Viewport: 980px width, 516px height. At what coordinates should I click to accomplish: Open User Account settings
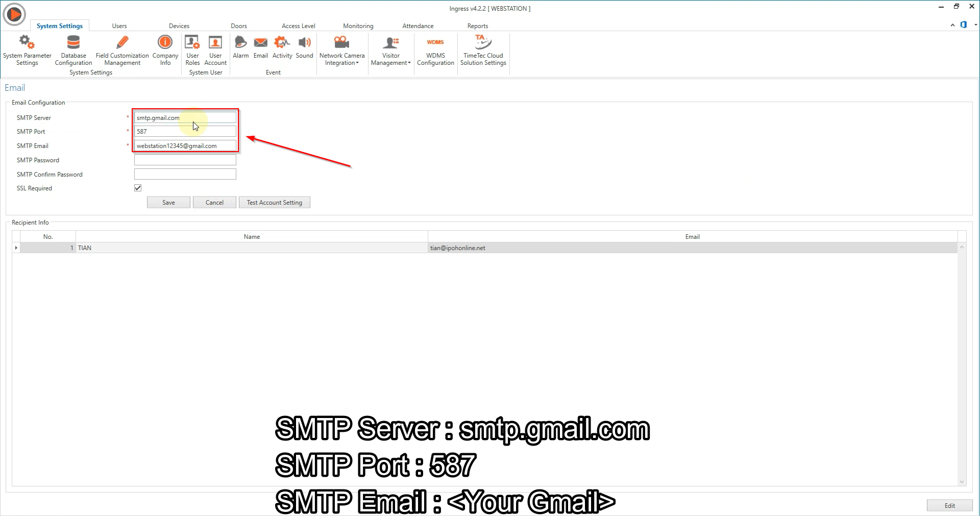(x=215, y=50)
